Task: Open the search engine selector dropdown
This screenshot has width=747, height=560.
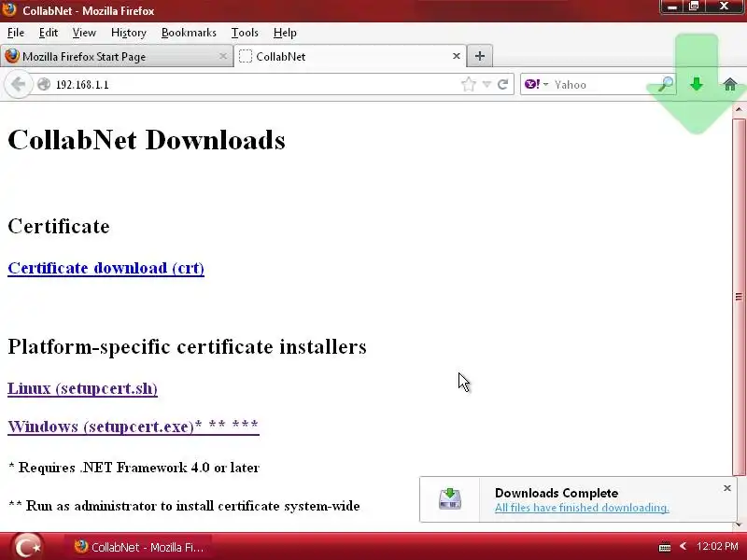Action: click(545, 84)
